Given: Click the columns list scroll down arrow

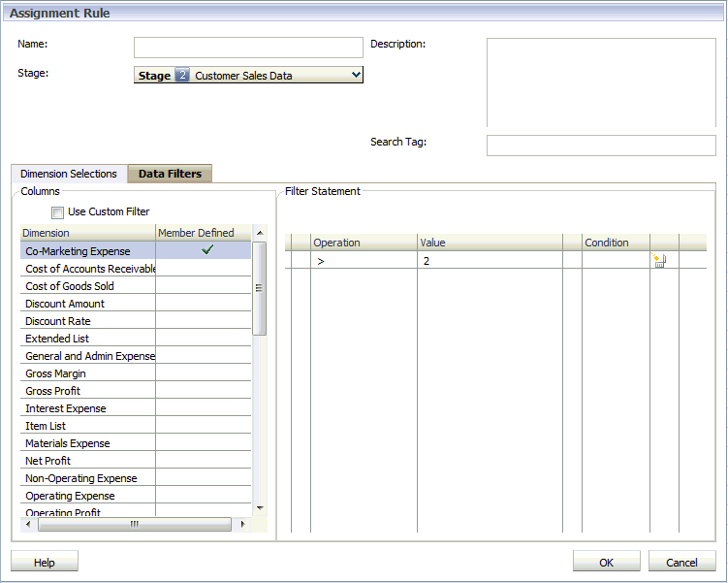Looking at the screenshot, I should coord(260,507).
